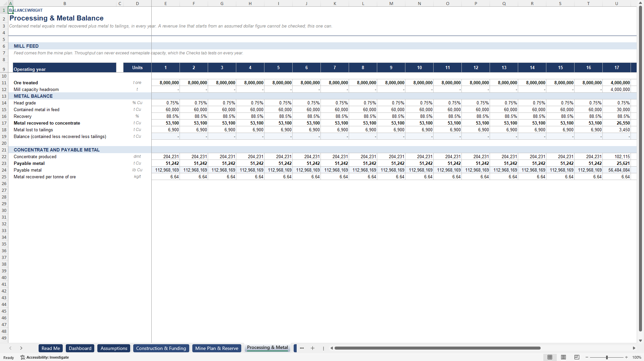This screenshot has width=644, height=361.
Task: Click the zoom in plus icon
Action: 626,357
